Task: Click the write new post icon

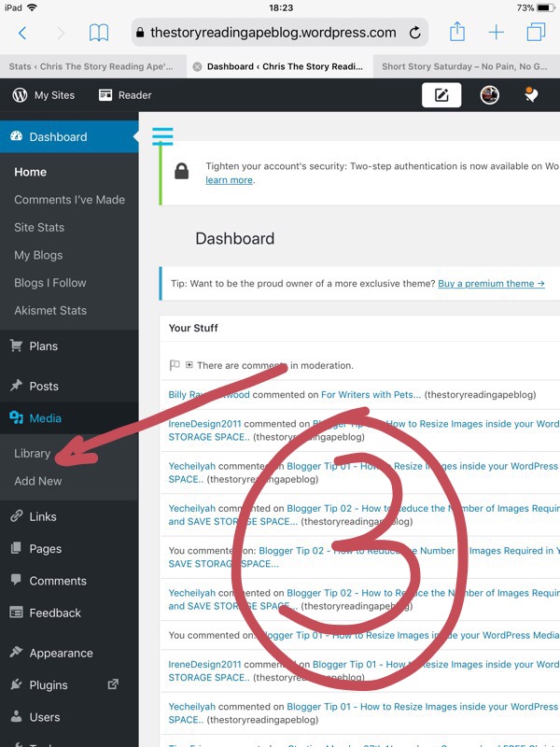Action: [441, 95]
